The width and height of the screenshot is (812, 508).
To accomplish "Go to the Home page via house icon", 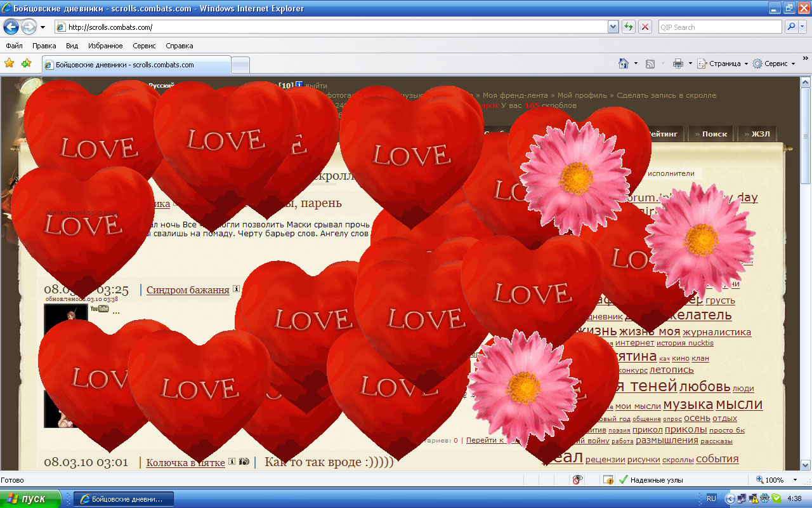I will tap(624, 63).
